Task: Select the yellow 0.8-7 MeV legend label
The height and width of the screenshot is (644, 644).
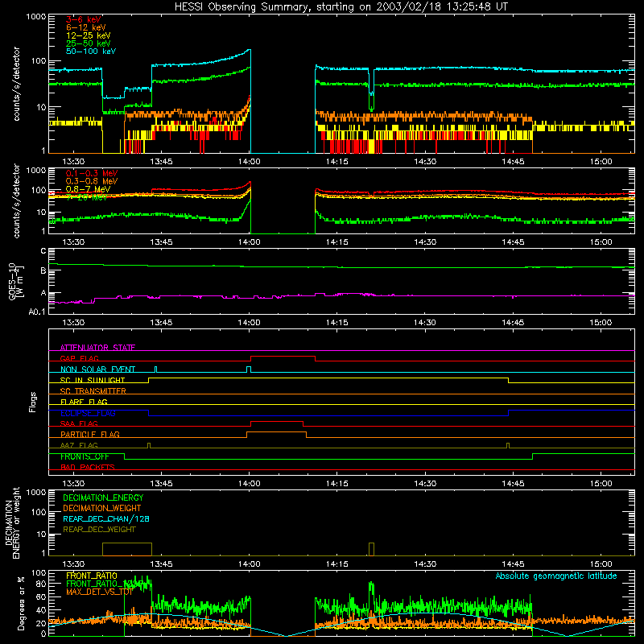Action: (x=88, y=189)
